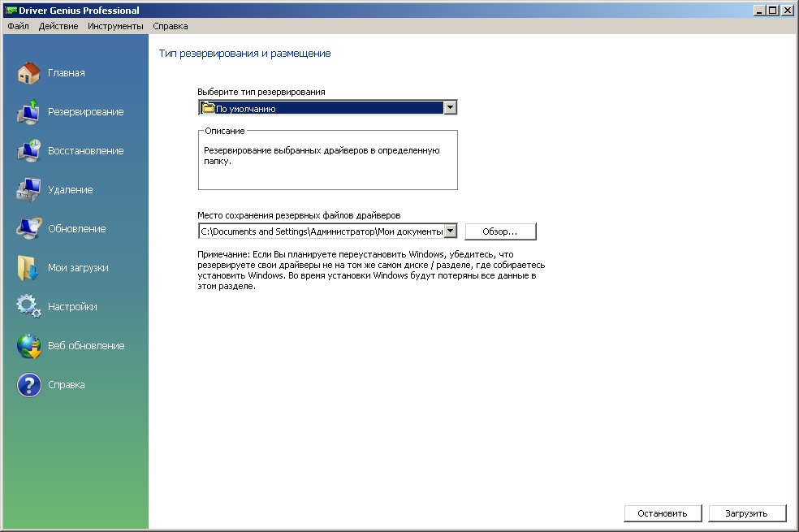Click the Справка question mark icon
Viewport: 799px width, 532px height.
28,385
